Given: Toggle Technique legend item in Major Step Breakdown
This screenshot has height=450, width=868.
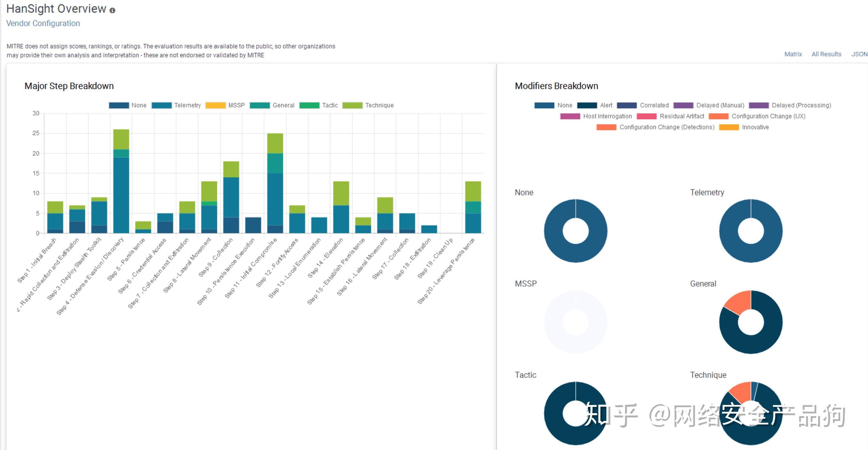Looking at the screenshot, I should [x=379, y=105].
